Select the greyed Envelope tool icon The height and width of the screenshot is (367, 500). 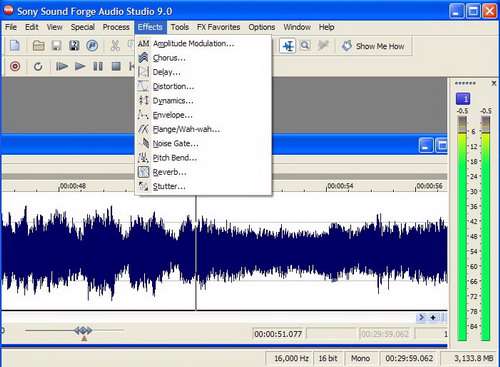click(x=323, y=45)
